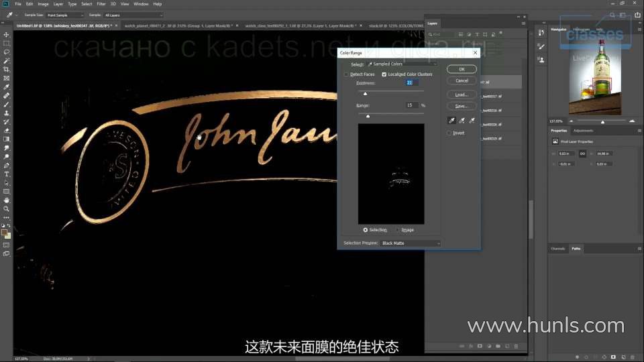
Task: Select the Crop tool
Action: tap(6, 69)
